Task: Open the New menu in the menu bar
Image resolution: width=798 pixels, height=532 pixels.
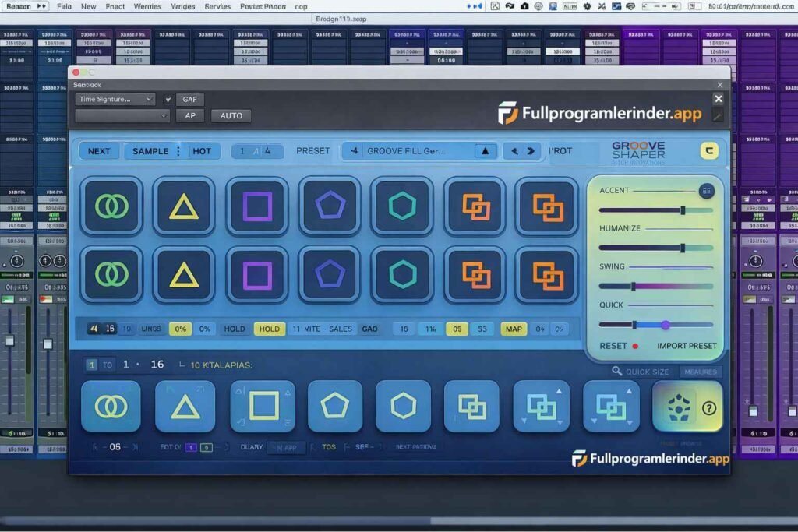Action: [89, 5]
